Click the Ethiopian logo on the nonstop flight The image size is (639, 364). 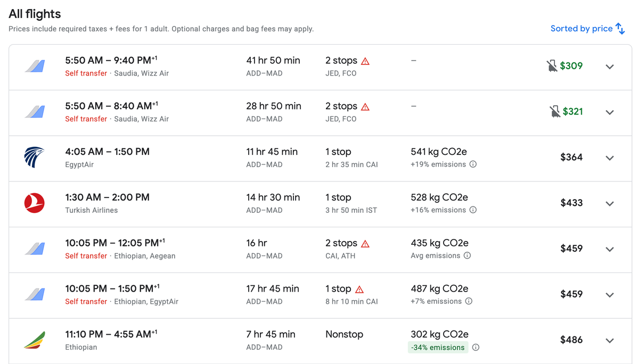coord(33,340)
